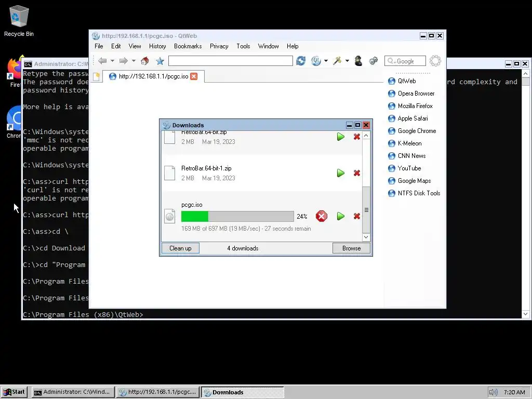Open the File menu

(99, 46)
